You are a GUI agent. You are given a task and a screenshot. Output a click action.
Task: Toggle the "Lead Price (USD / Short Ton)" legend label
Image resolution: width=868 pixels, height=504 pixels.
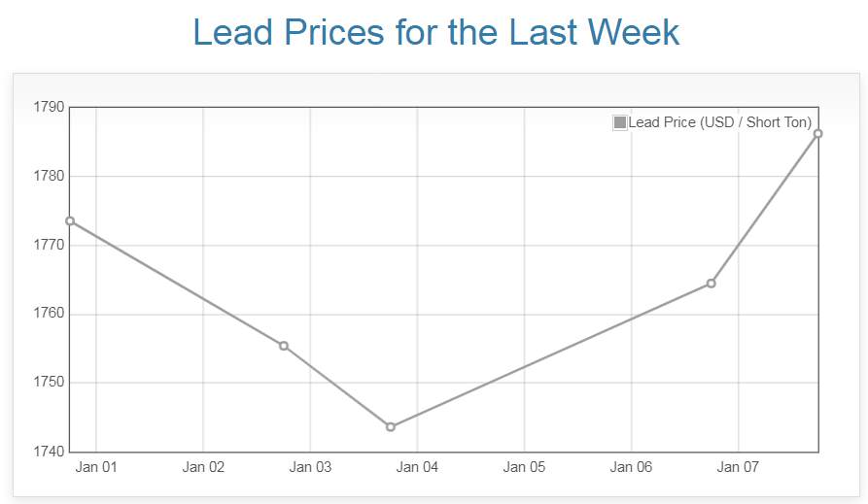coord(719,122)
